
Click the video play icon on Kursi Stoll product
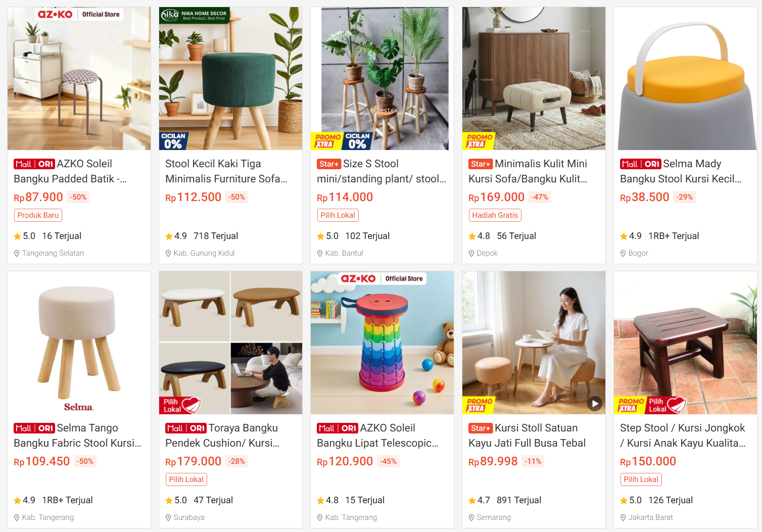(595, 404)
